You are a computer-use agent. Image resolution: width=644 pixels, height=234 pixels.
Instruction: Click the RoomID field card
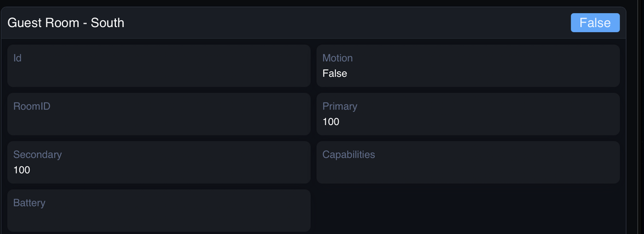159,114
